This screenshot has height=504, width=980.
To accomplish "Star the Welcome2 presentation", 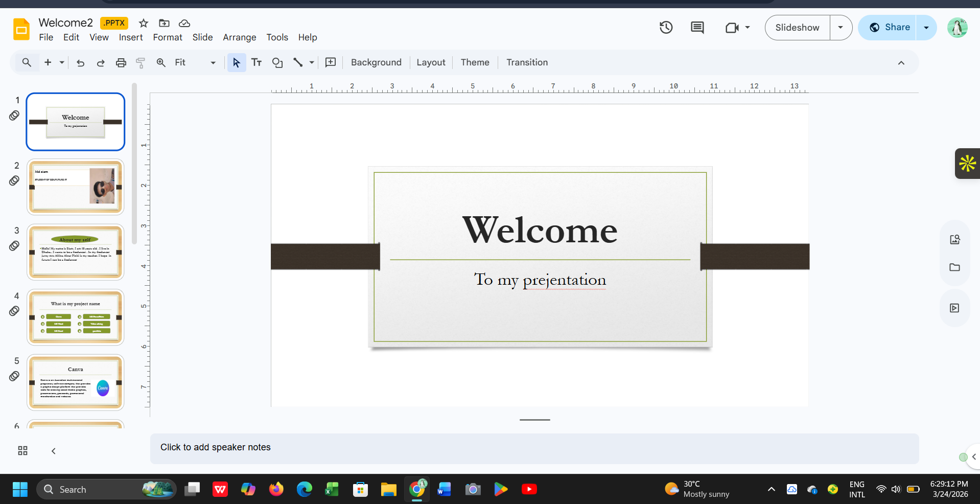I will (144, 23).
